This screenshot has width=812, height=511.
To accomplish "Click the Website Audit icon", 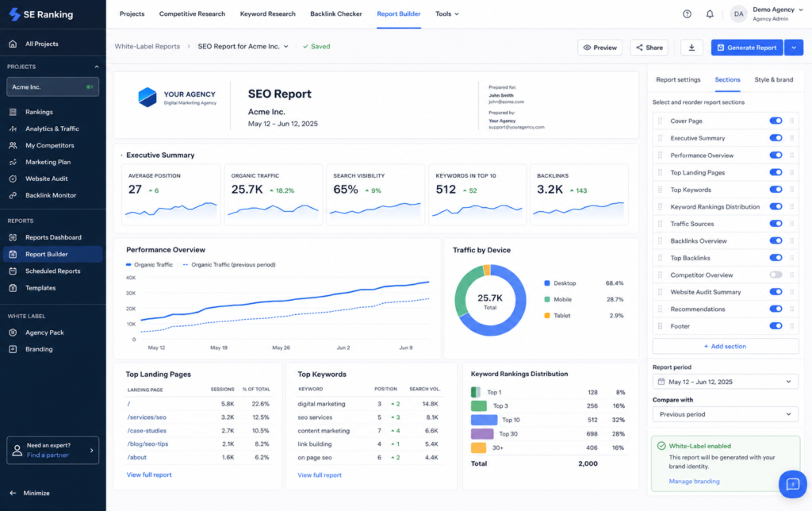I will pos(13,179).
